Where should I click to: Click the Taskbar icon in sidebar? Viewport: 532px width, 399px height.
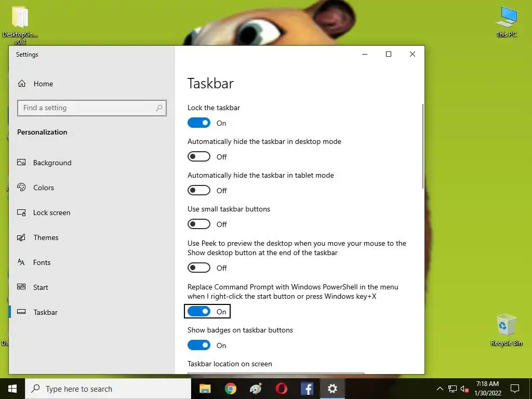pos(21,312)
